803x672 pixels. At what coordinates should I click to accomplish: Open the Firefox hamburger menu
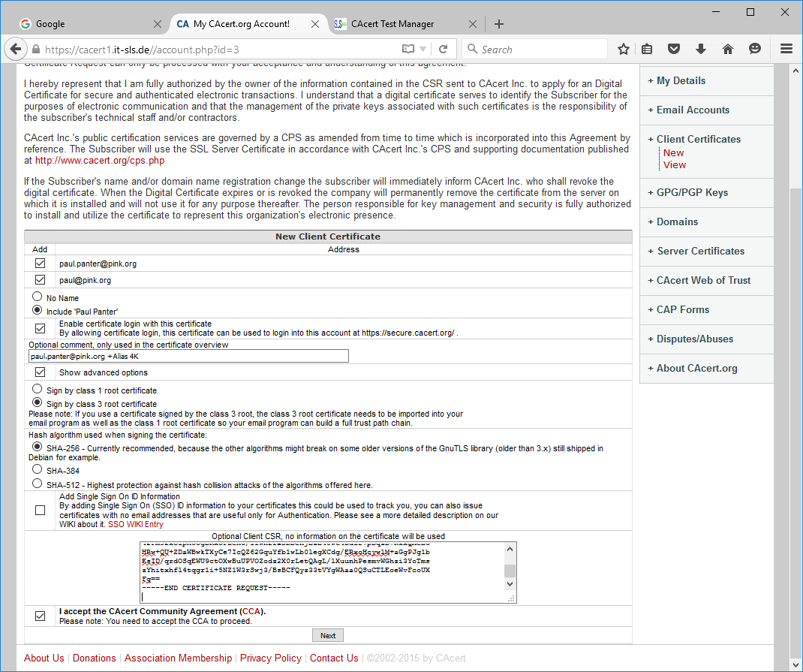pos(786,50)
